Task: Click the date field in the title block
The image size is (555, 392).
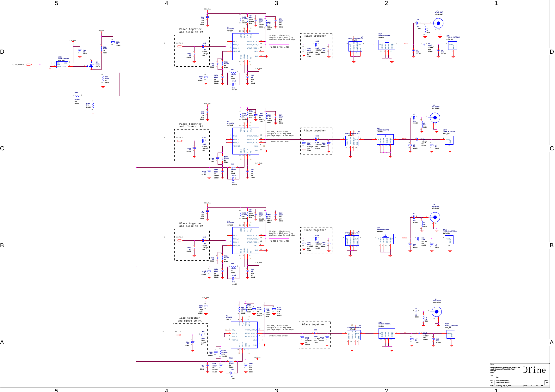Action: (x=503, y=386)
